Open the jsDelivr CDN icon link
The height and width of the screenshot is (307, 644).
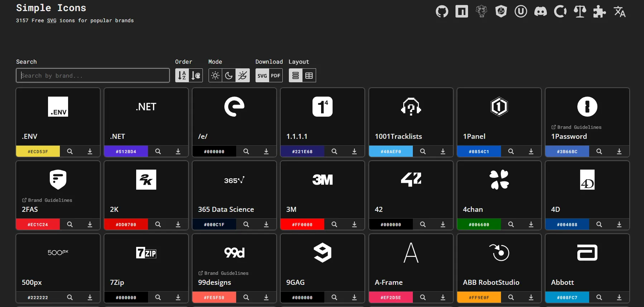click(x=501, y=11)
